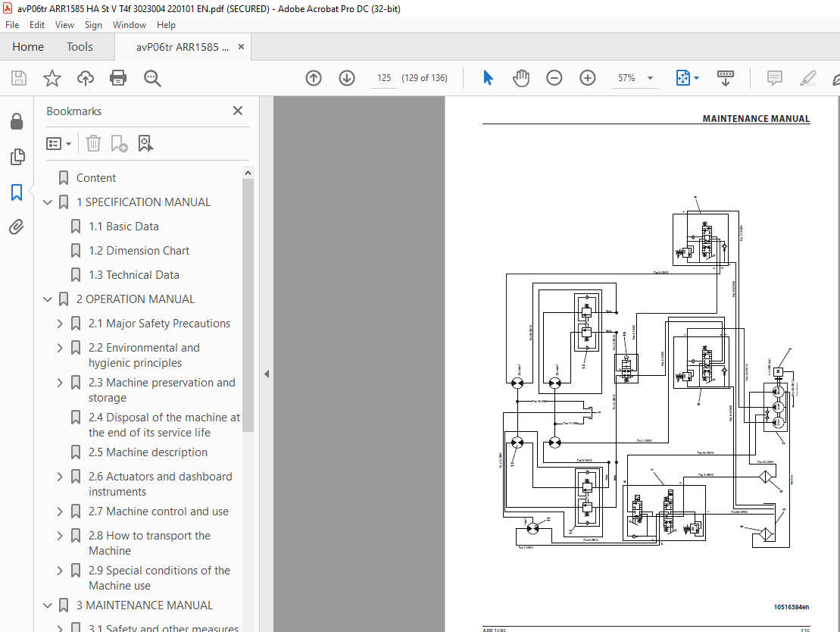Image resolution: width=840 pixels, height=632 pixels.
Task: Open the Content bookmark
Action: 96,178
